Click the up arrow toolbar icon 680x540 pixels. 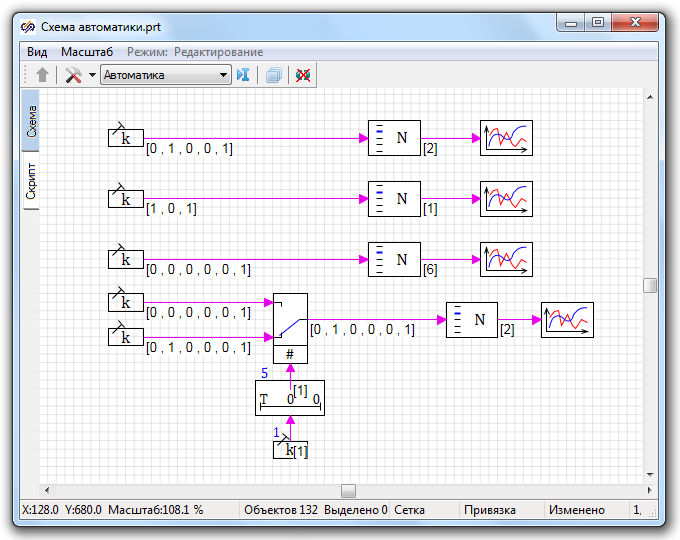[x=42, y=75]
